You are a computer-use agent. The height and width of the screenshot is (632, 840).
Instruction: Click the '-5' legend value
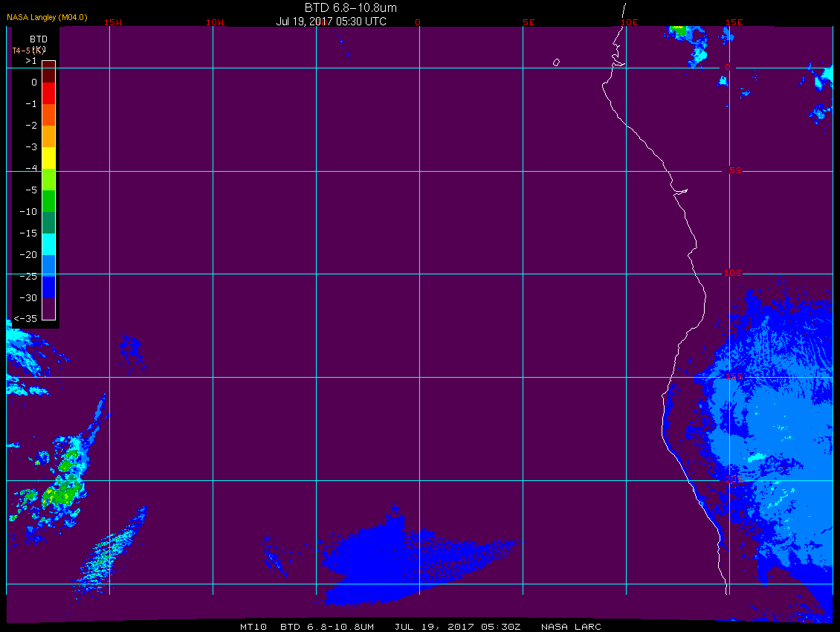(31, 190)
